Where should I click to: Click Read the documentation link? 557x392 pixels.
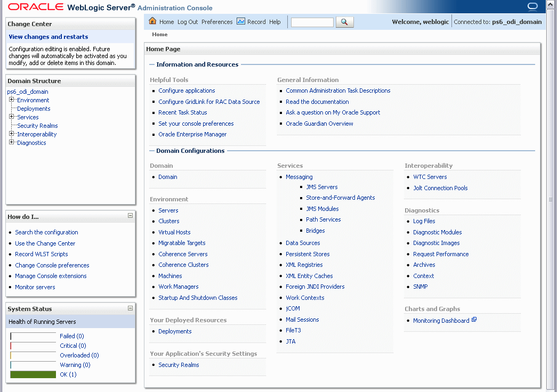(317, 102)
